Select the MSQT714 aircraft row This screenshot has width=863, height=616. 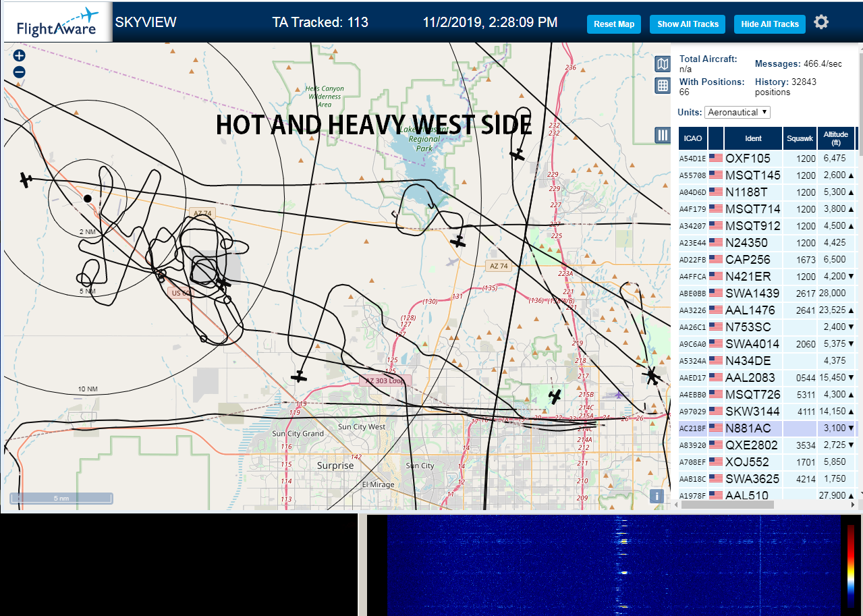pyautogui.click(x=767, y=209)
